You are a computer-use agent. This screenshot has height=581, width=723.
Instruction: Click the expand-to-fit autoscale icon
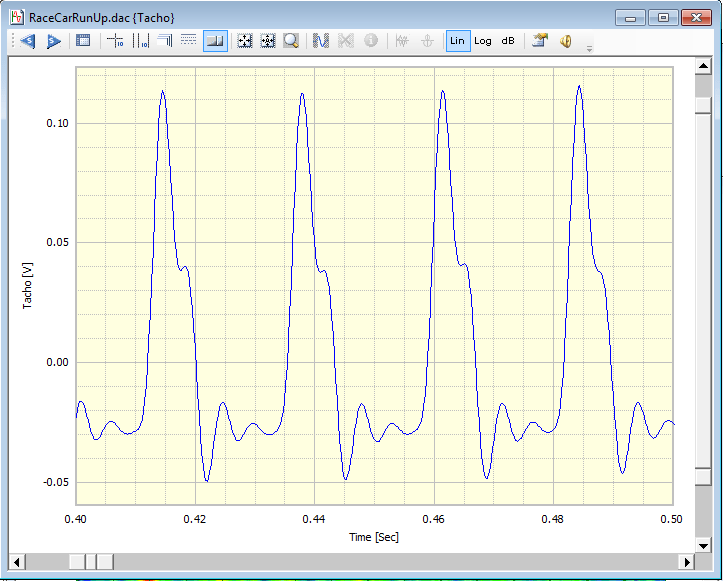pos(243,41)
